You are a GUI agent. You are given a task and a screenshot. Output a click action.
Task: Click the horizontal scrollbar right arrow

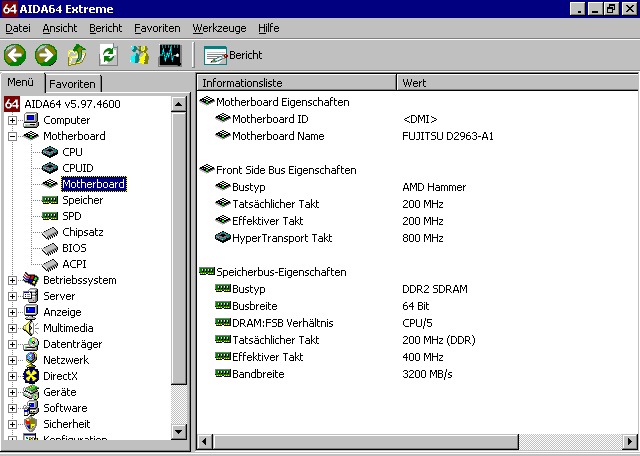coord(631,441)
